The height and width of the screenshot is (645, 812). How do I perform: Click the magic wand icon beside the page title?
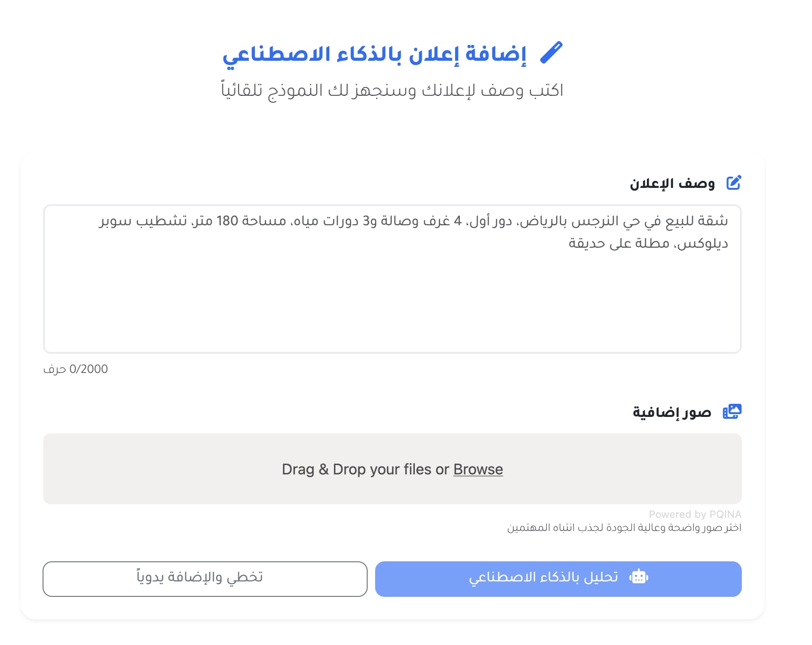[551, 53]
